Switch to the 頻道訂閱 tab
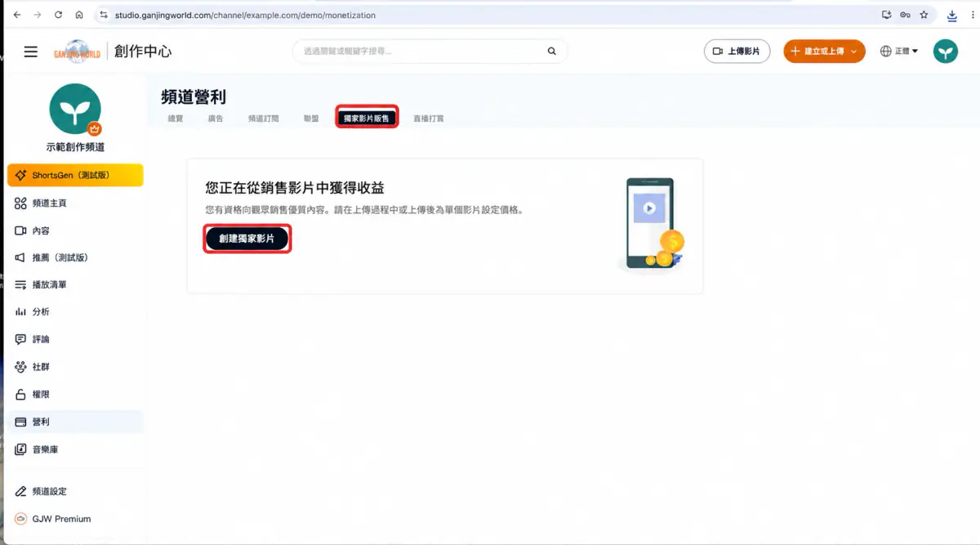The image size is (980, 545). click(x=264, y=118)
